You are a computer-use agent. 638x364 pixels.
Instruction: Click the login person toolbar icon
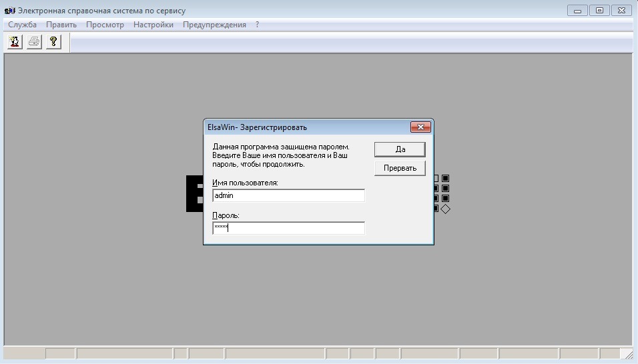[x=15, y=42]
